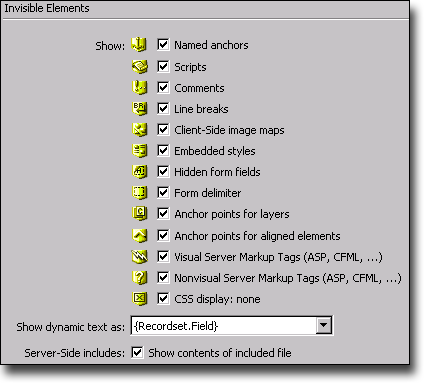Image resolution: width=430 pixels, height=383 pixels.
Task: Click the Visual Server Markup Tags icon
Action: (x=139, y=256)
